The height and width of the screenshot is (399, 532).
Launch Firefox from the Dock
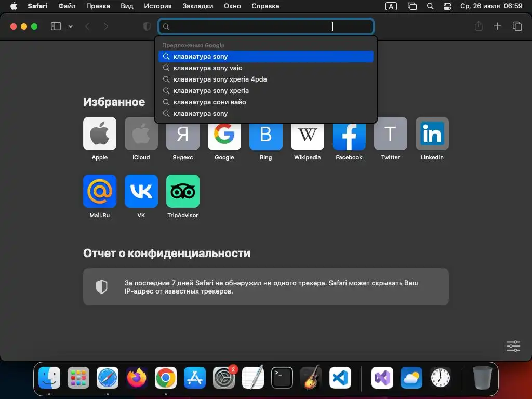pyautogui.click(x=137, y=377)
